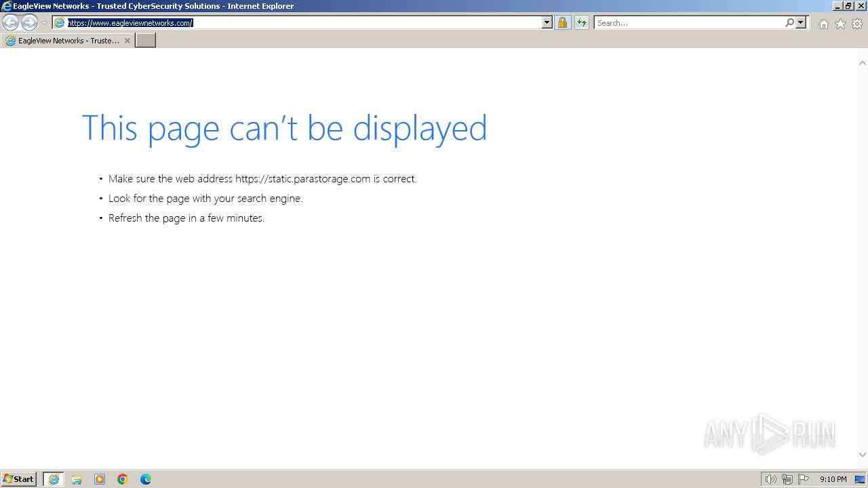The height and width of the screenshot is (488, 868).
Task: Select the eagleviewnetworks.com address bar
Action: coord(302,22)
